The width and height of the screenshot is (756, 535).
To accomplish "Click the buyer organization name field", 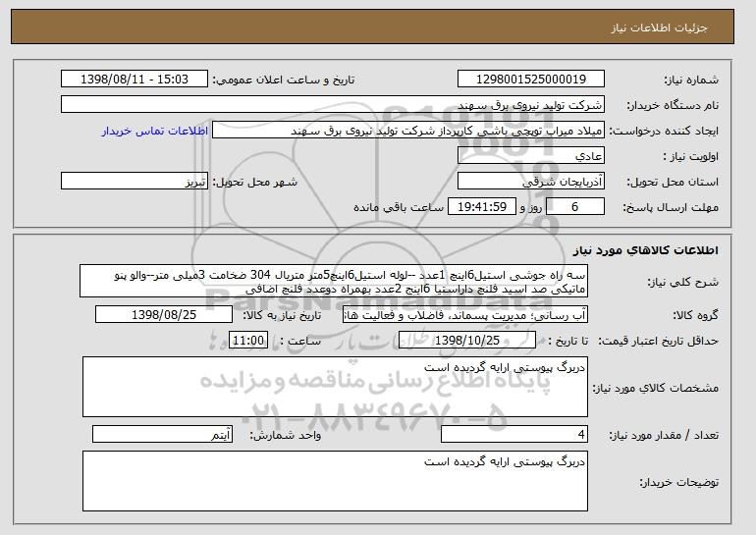I will (x=333, y=105).
